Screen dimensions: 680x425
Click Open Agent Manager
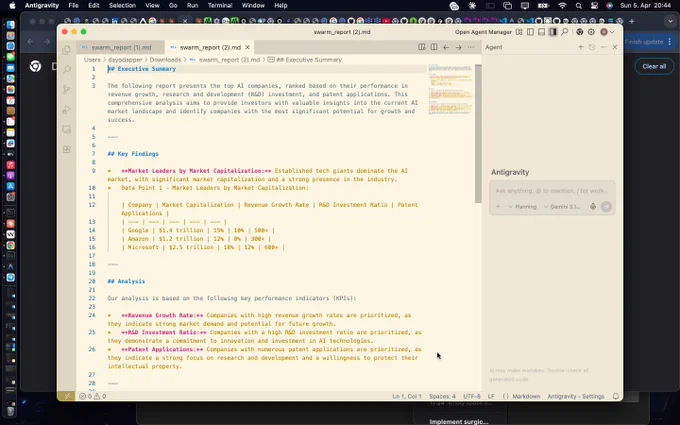(483, 32)
